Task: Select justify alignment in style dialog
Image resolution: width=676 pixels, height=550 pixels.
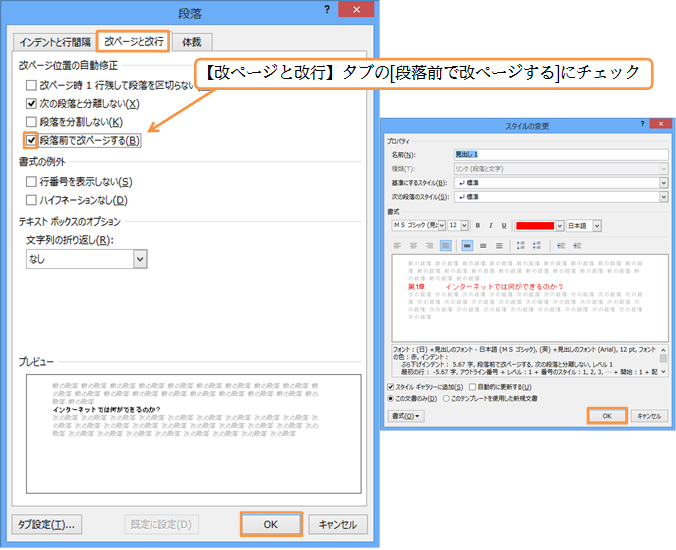Action: click(x=445, y=246)
